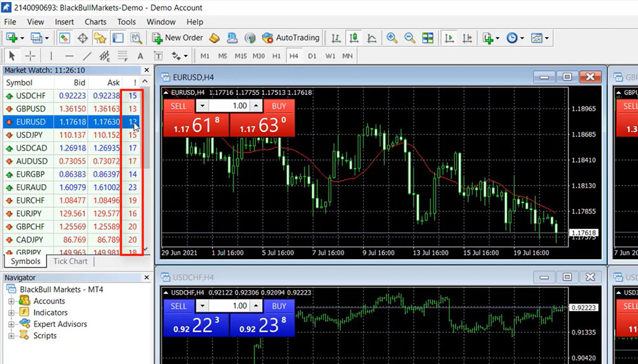Switch to candlestick chart display

pos(353,38)
